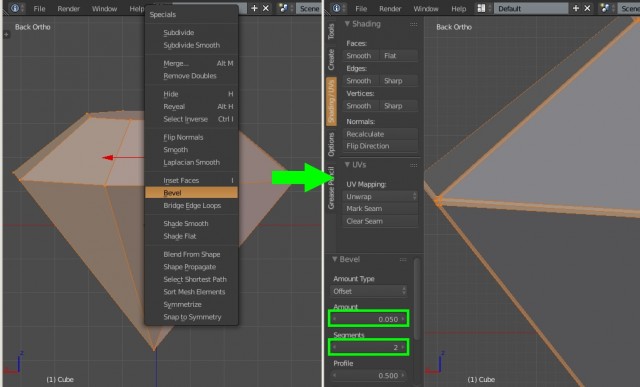The image size is (640, 387).
Task: Choose Merge in Specials menu
Action: [191, 63]
